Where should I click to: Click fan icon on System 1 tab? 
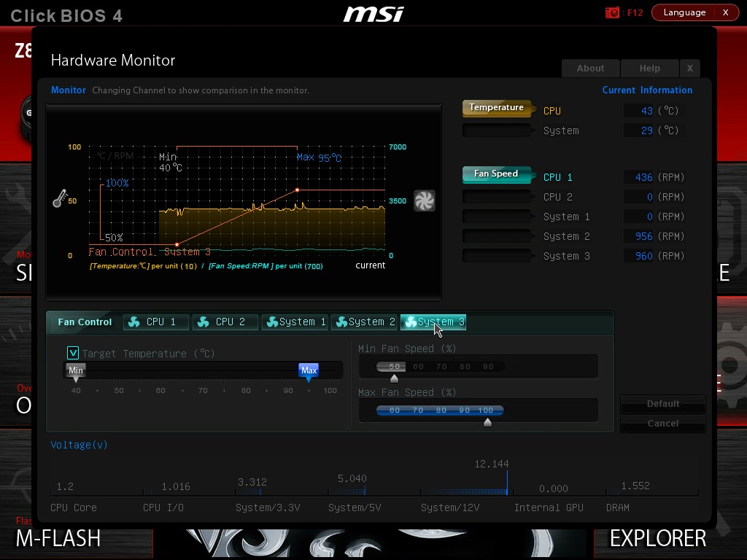(272, 322)
